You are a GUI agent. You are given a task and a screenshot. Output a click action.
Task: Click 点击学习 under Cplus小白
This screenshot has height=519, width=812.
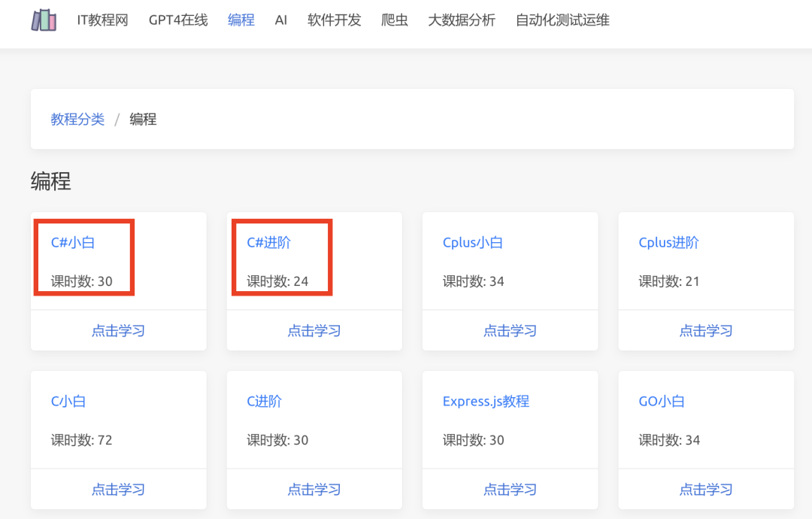coord(510,330)
